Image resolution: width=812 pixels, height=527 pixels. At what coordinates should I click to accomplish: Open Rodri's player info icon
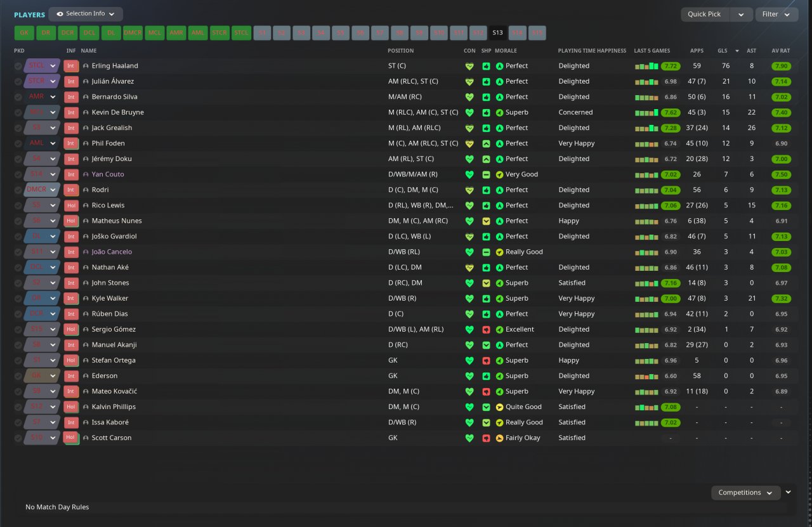pyautogui.click(x=86, y=190)
